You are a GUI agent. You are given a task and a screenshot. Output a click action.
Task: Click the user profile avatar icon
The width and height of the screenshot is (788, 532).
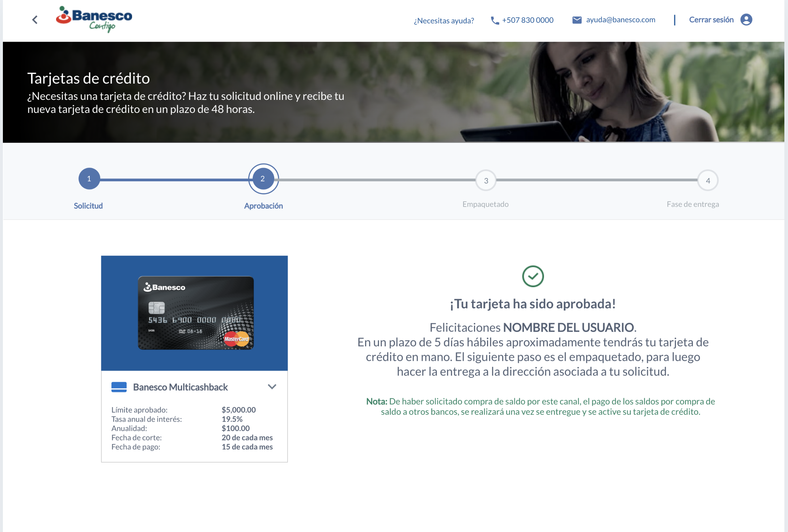pos(746,20)
